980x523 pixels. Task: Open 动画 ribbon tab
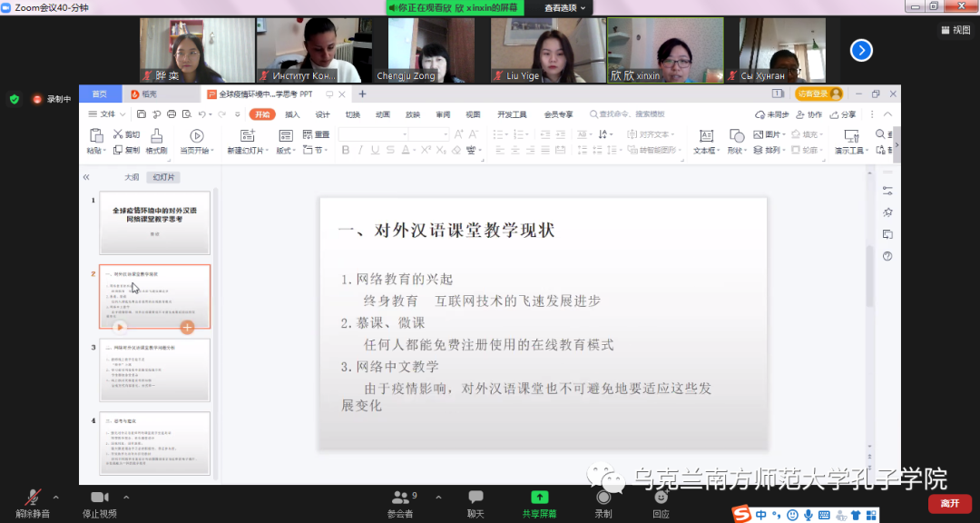383,114
